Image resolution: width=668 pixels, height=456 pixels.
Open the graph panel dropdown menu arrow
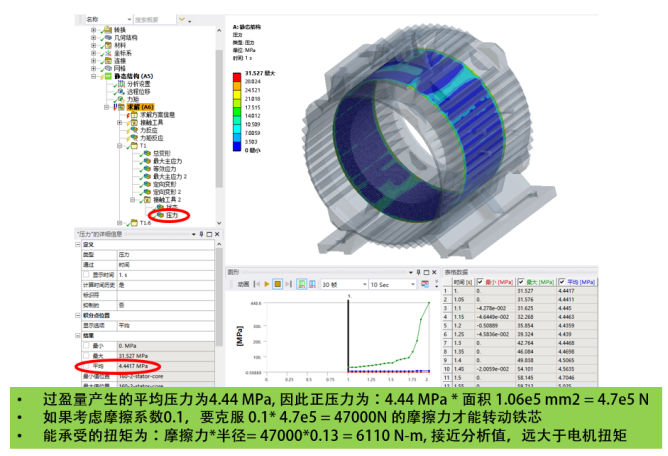(x=411, y=272)
